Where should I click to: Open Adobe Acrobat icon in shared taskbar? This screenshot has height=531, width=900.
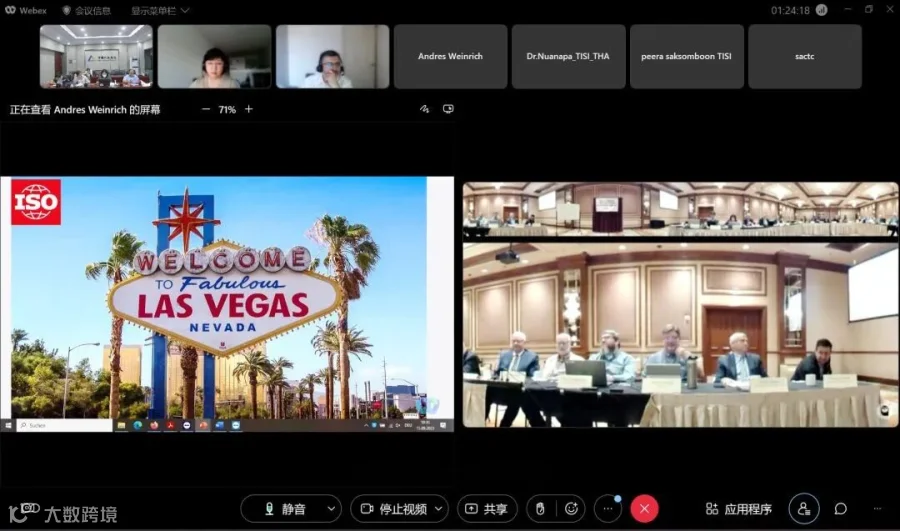click(x=170, y=425)
